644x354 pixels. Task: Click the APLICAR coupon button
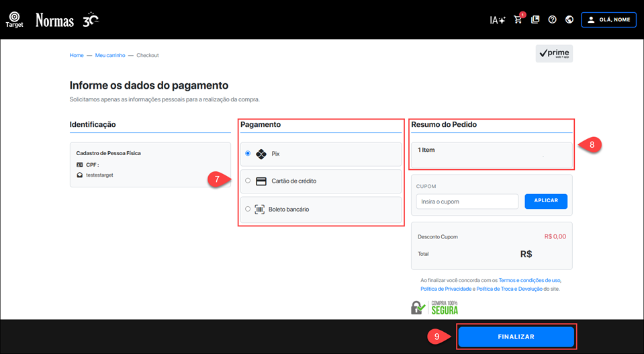point(546,202)
